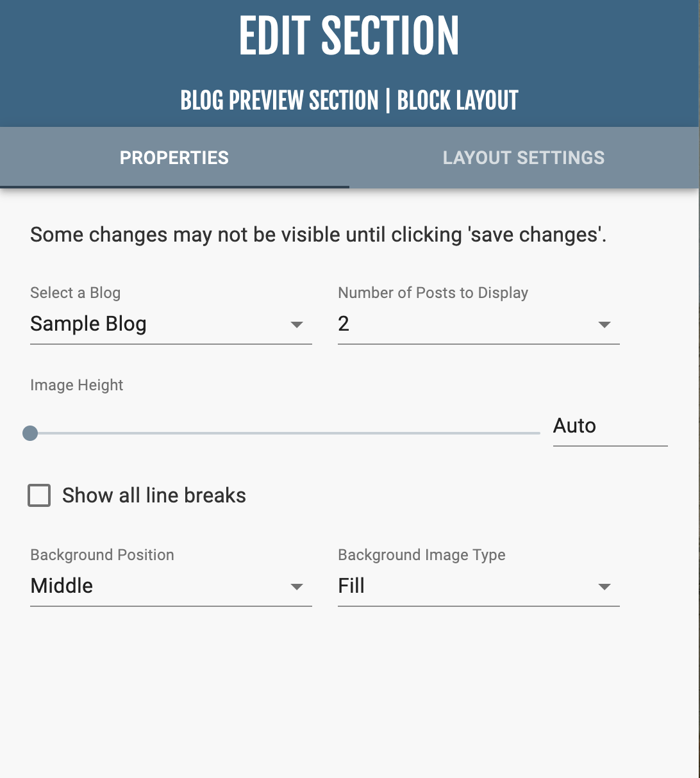Click the arrow icon beside Sample Blog
This screenshot has height=778, width=700.
tap(297, 325)
